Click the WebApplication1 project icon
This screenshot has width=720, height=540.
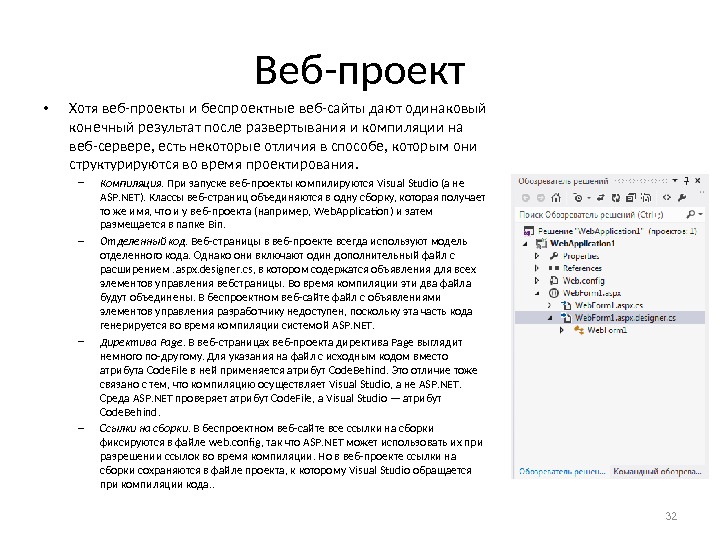pos(541,243)
